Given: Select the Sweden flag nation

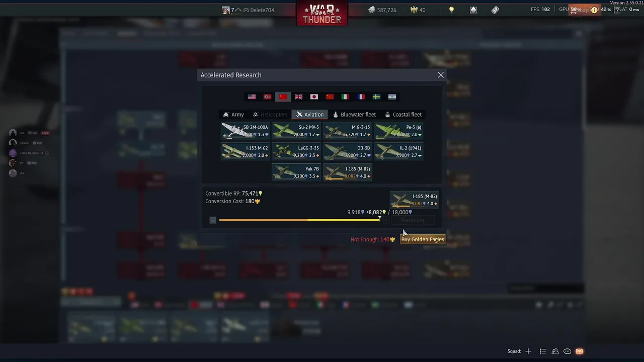Looking at the screenshot, I should (x=377, y=97).
